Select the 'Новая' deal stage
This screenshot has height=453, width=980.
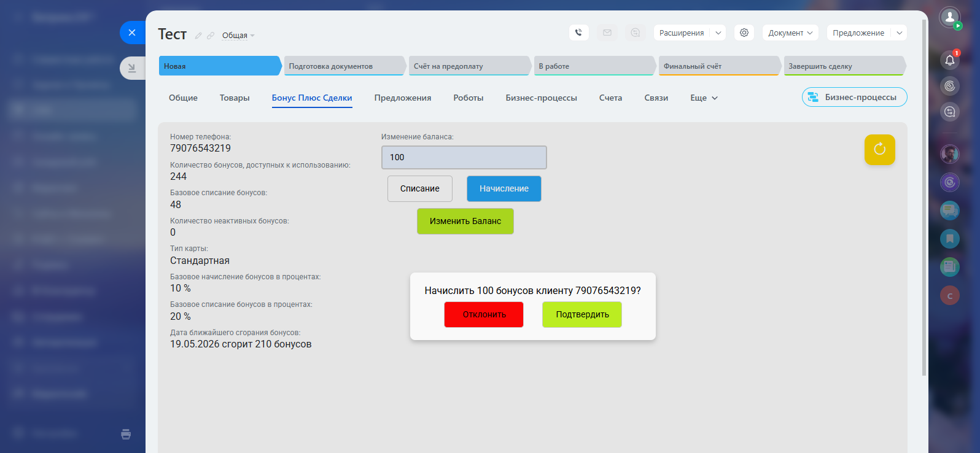(x=220, y=66)
